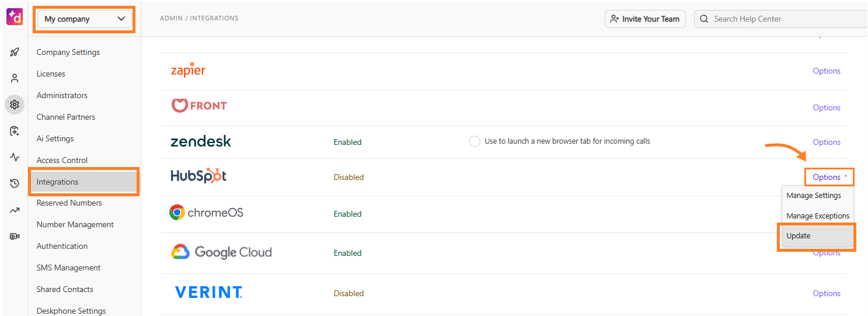Click Google Cloud Enabled status text
Image resolution: width=868 pixels, height=316 pixels.
tap(347, 253)
